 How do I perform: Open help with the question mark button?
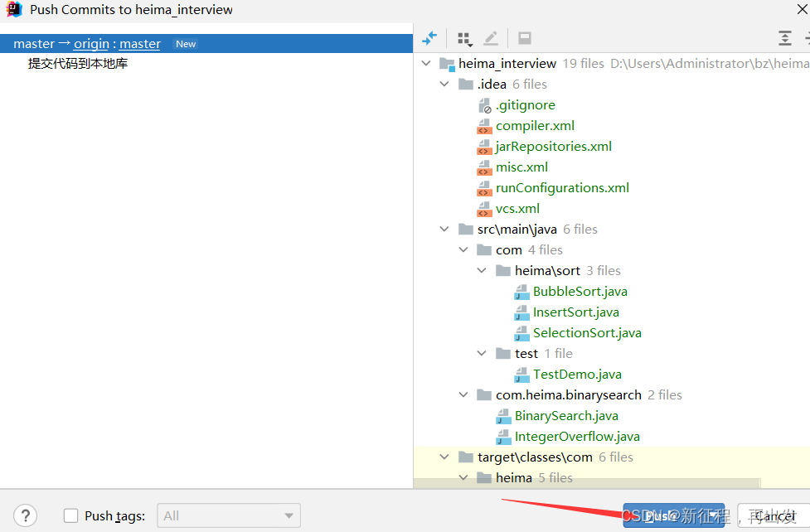pyautogui.click(x=26, y=515)
